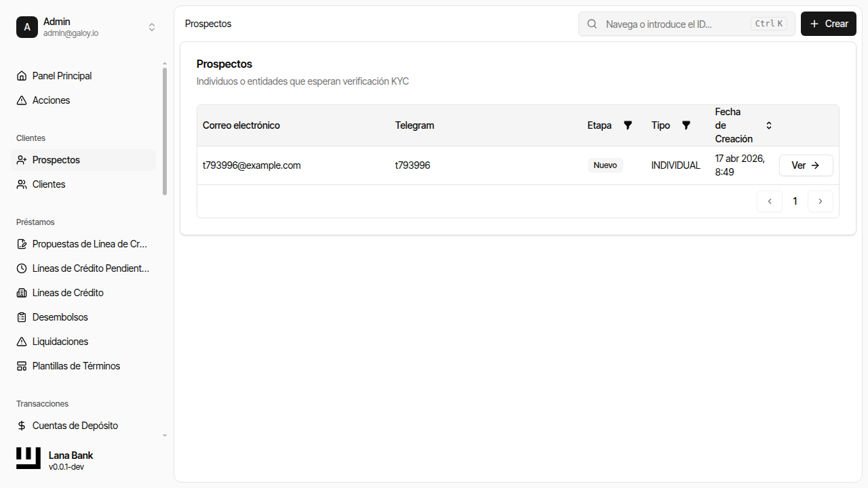Viewport: 868px width, 488px height.
Task: Select the Liquidaciones triangle icon
Action: (22, 341)
